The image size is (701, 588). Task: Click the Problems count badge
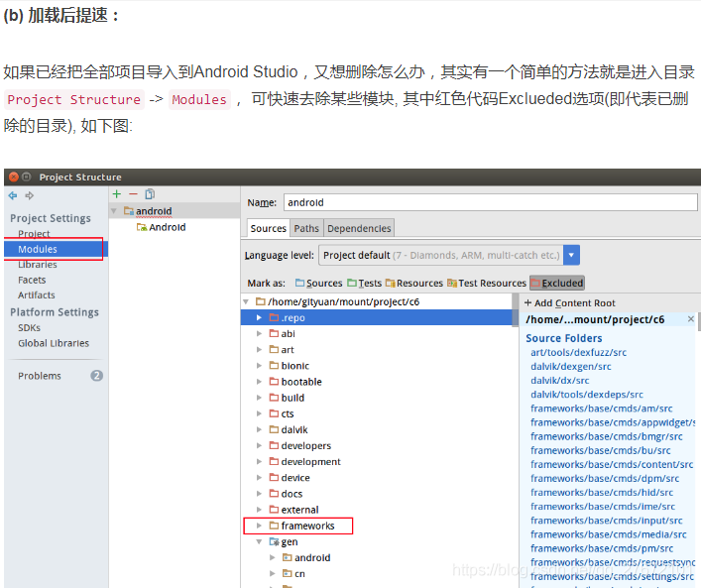[x=96, y=376]
